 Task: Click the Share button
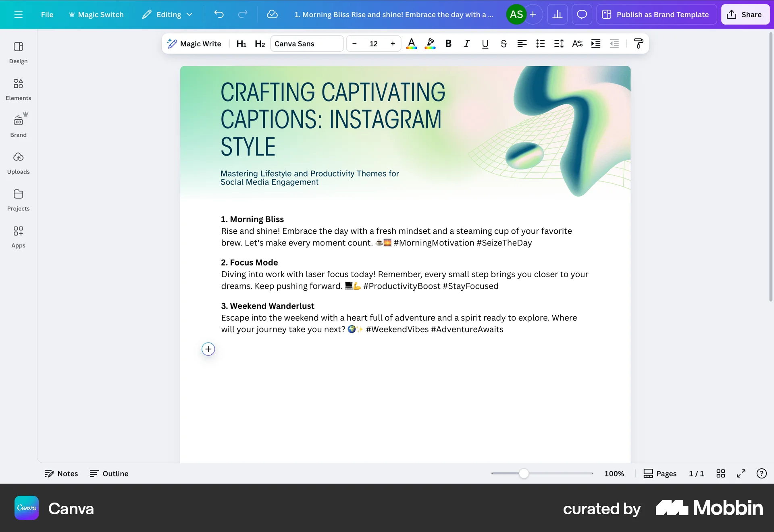[x=745, y=14]
